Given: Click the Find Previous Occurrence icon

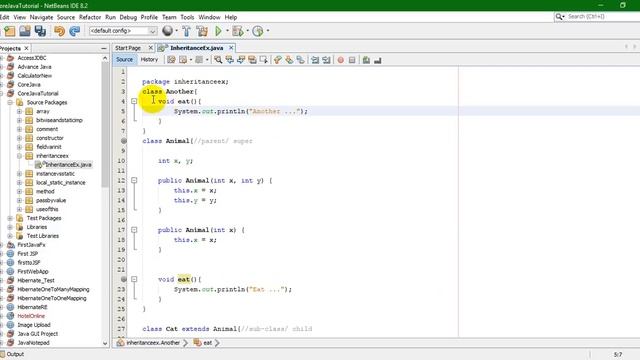Looking at the screenshot, I should tap(230, 60).
